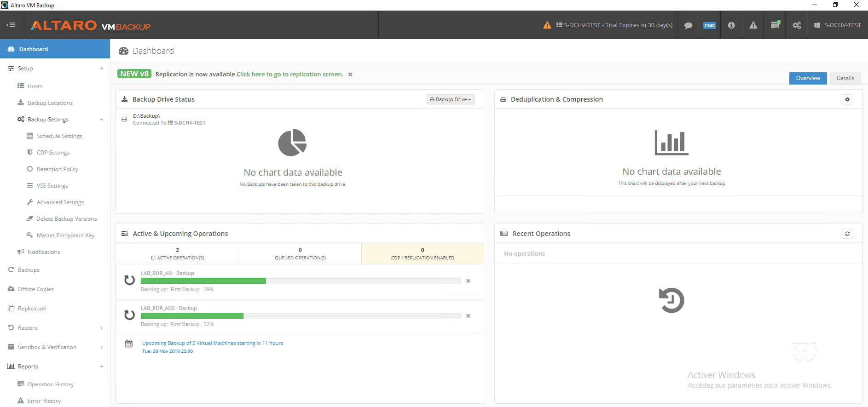Open the operations queue icon with badge
The image size is (868, 407).
pos(775,25)
